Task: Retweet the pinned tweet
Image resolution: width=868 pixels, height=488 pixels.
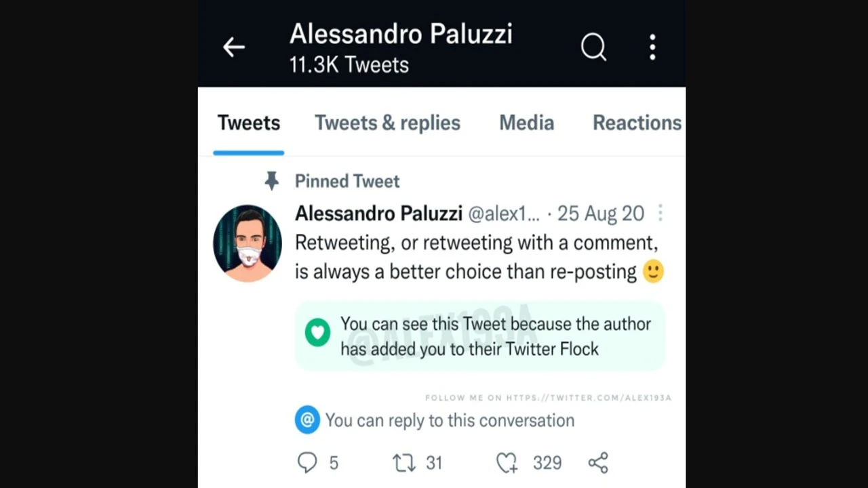Action: pyautogui.click(x=404, y=463)
